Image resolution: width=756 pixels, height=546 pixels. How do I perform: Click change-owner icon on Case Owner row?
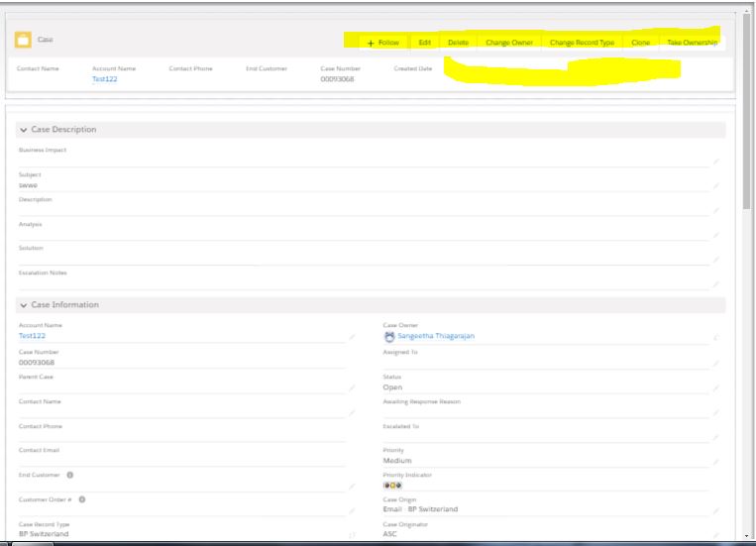click(x=715, y=338)
